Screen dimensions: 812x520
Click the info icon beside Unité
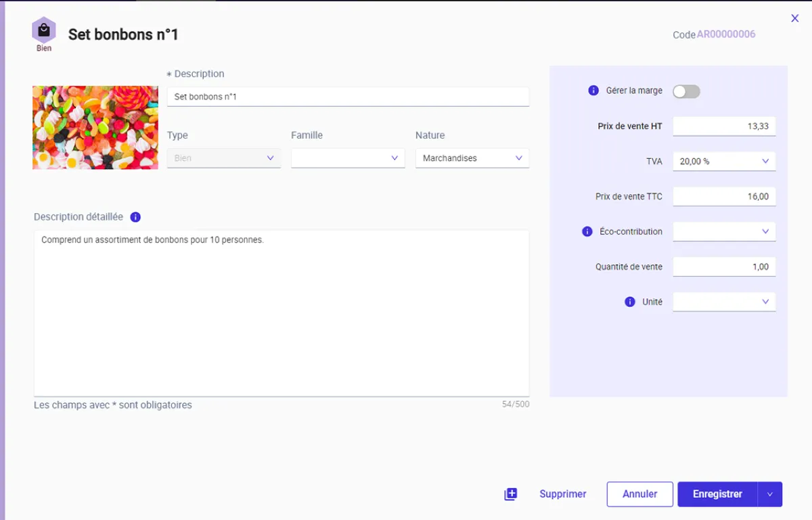[x=630, y=302]
